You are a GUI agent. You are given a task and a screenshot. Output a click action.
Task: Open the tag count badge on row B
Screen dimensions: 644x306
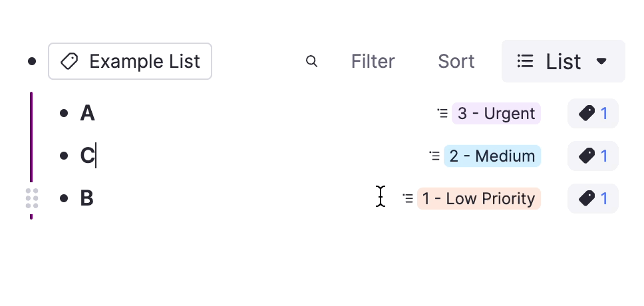[593, 198]
